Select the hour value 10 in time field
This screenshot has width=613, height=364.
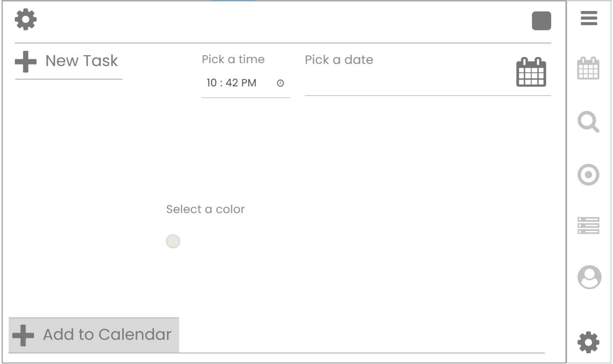[211, 83]
